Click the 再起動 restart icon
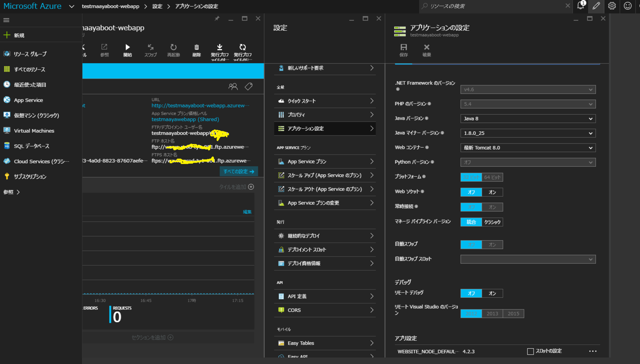This screenshot has width=640, height=364. click(174, 47)
